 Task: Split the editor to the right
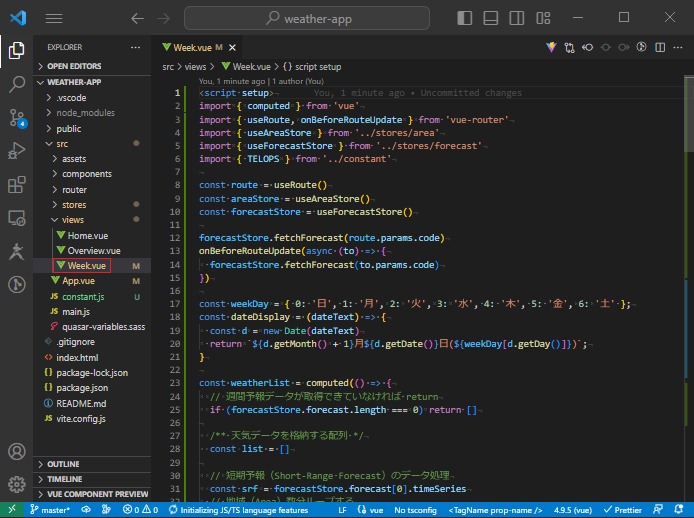click(660, 47)
